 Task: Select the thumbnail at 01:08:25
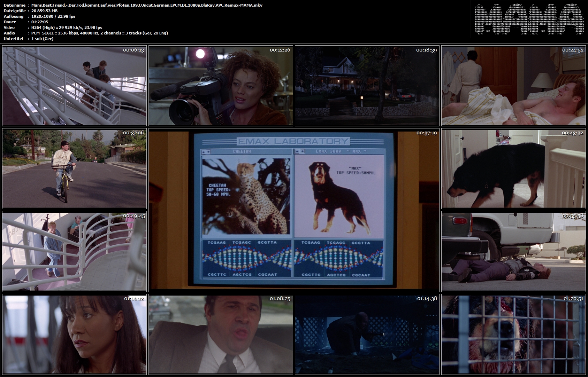[x=221, y=335]
